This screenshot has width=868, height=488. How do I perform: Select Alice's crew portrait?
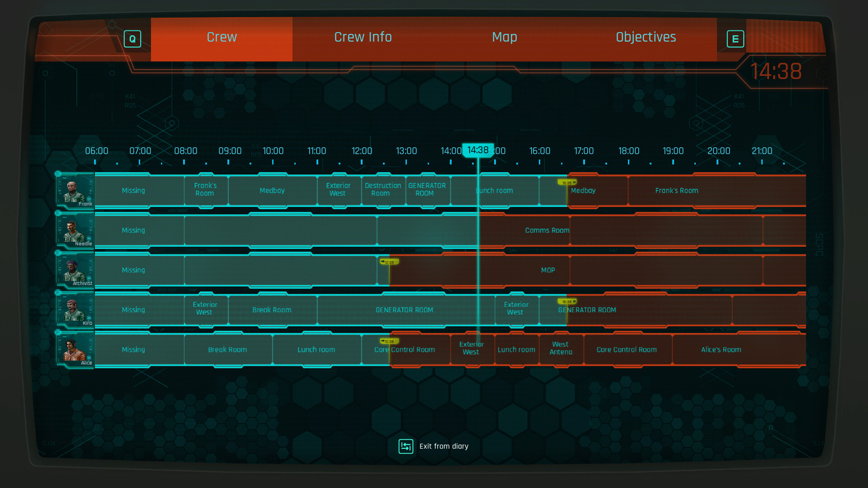tap(75, 349)
